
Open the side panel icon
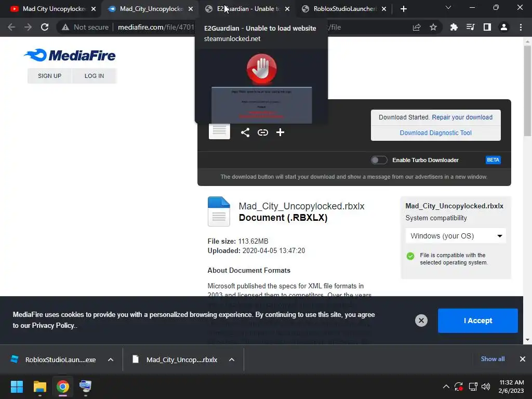[487, 27]
